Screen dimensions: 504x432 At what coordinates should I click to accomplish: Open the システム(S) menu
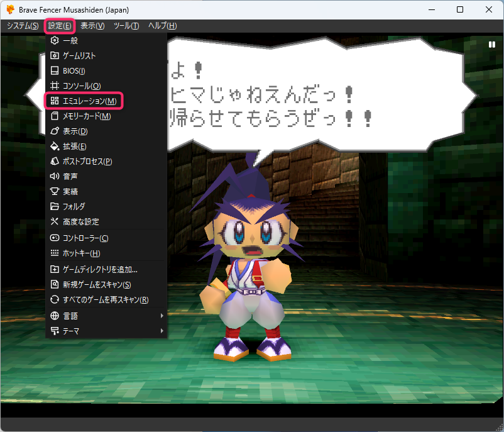coord(23,26)
